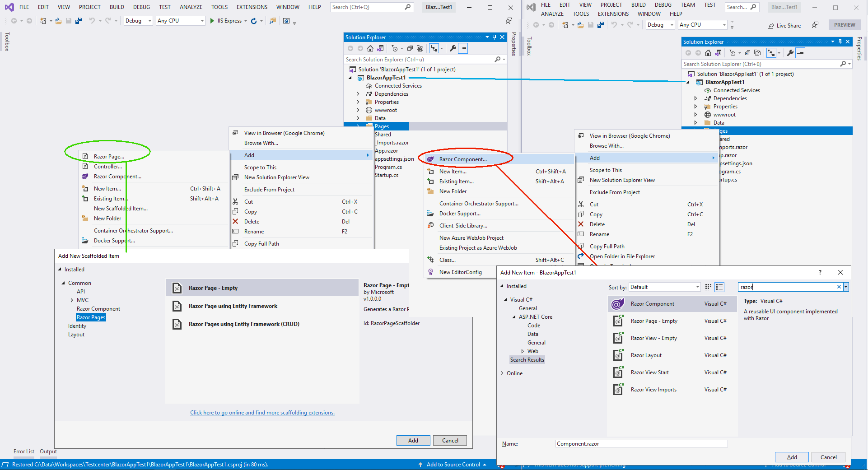
Task: Click New Project icon in left window toolbar
Action: coord(43,21)
